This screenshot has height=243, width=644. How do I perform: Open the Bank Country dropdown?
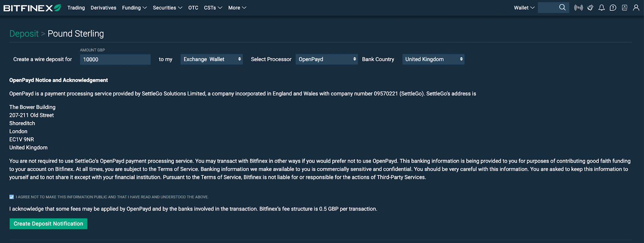click(433, 59)
